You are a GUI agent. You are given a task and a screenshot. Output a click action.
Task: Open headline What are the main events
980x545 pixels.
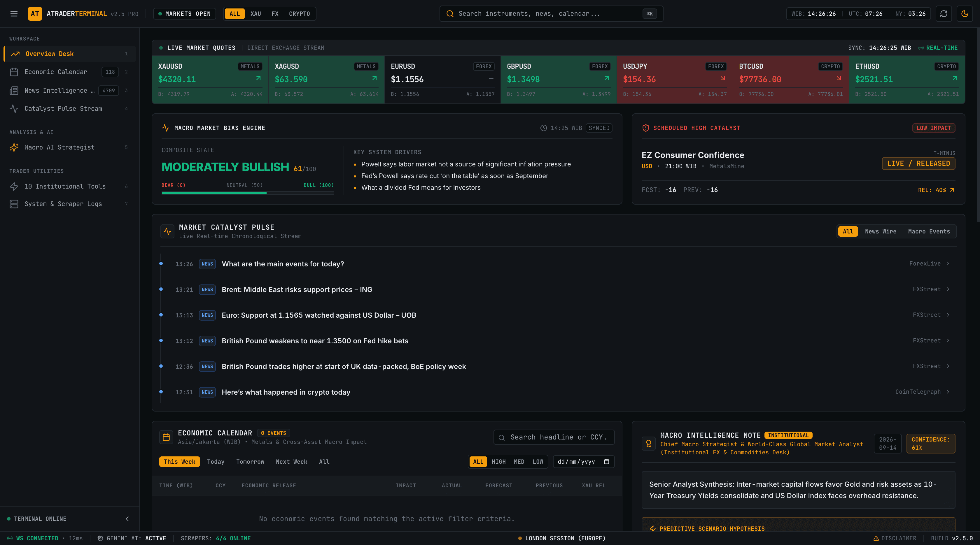[x=283, y=264]
